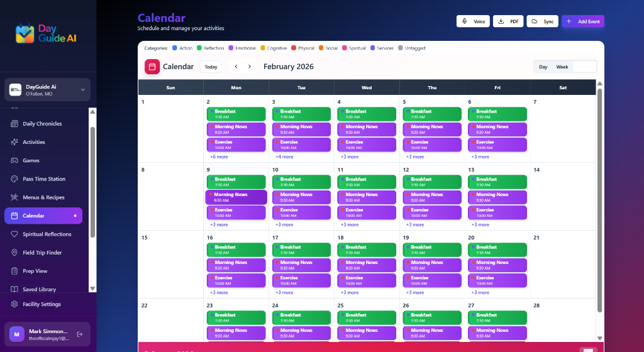Go to next month arrow

pos(249,67)
